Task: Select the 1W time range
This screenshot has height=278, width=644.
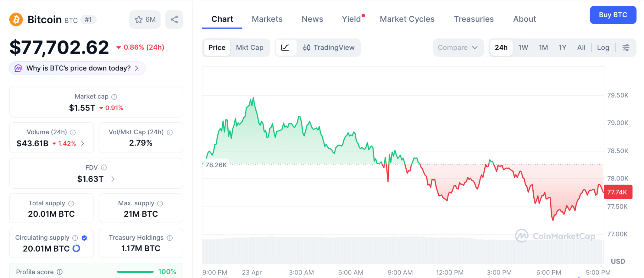Action: coord(523,47)
